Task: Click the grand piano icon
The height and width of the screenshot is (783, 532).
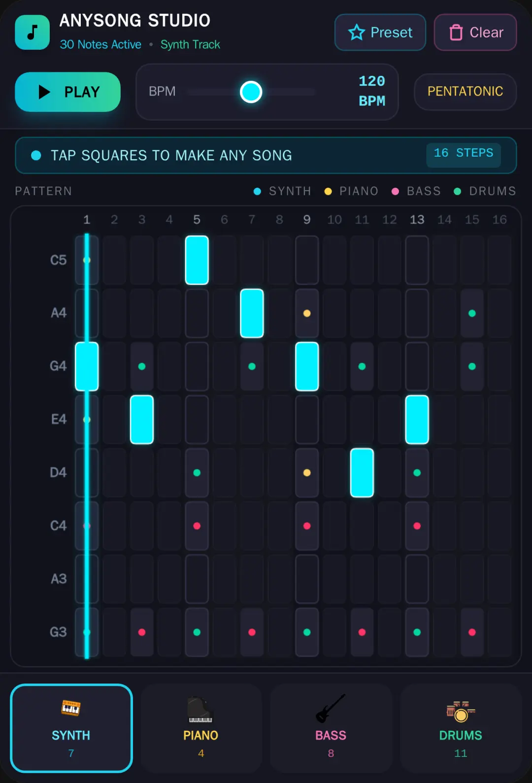Action: pyautogui.click(x=200, y=710)
